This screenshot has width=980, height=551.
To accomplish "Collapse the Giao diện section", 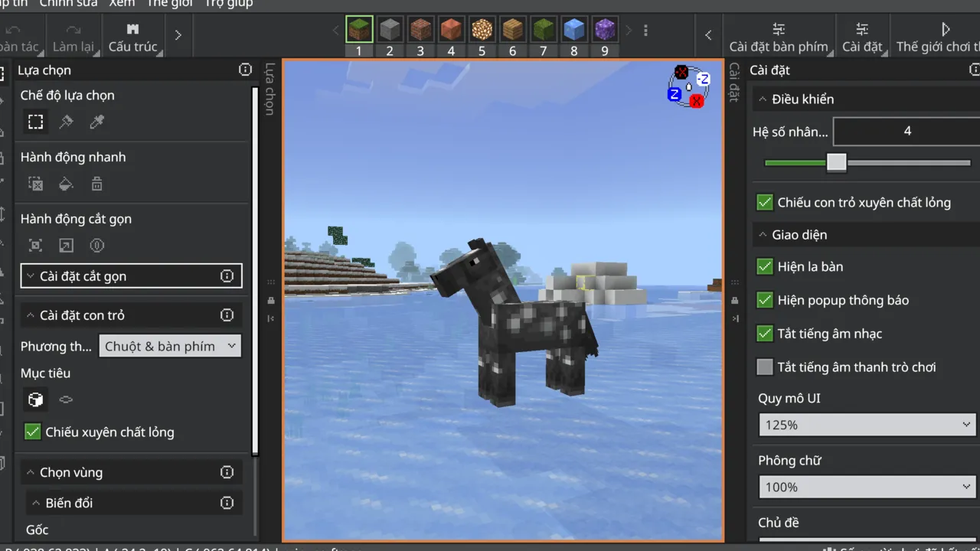I will click(x=865, y=235).
